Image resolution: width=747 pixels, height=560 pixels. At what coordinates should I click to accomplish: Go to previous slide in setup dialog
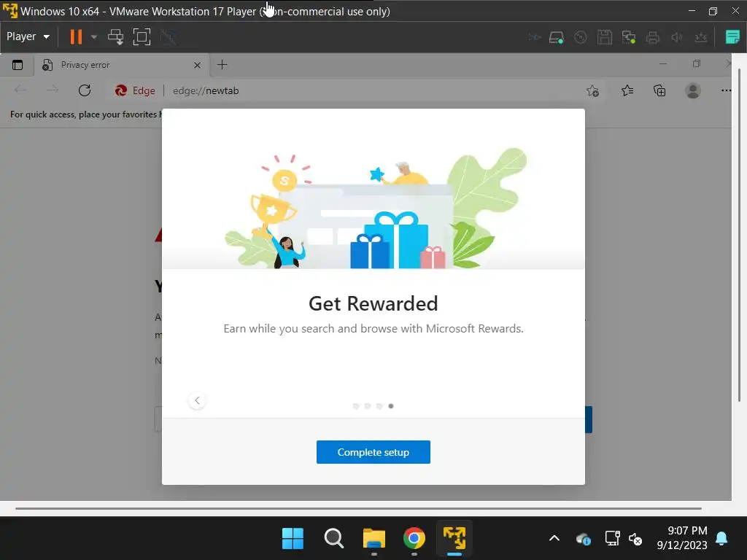(197, 400)
